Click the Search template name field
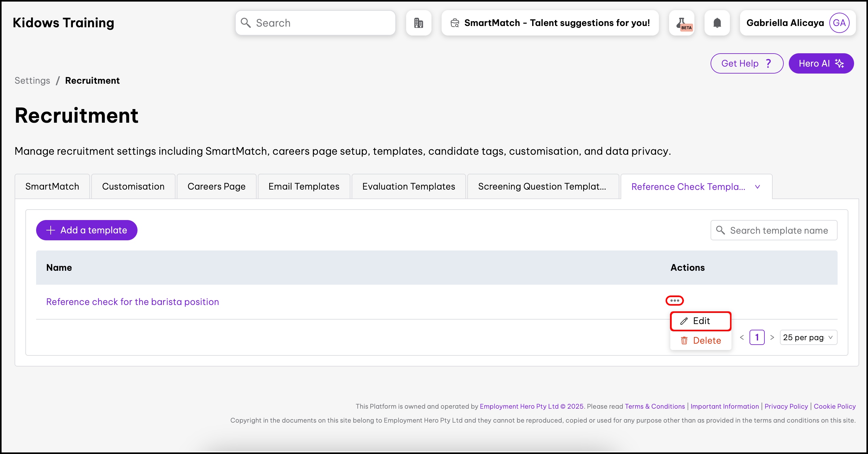Image resolution: width=868 pixels, height=454 pixels. (x=778, y=230)
